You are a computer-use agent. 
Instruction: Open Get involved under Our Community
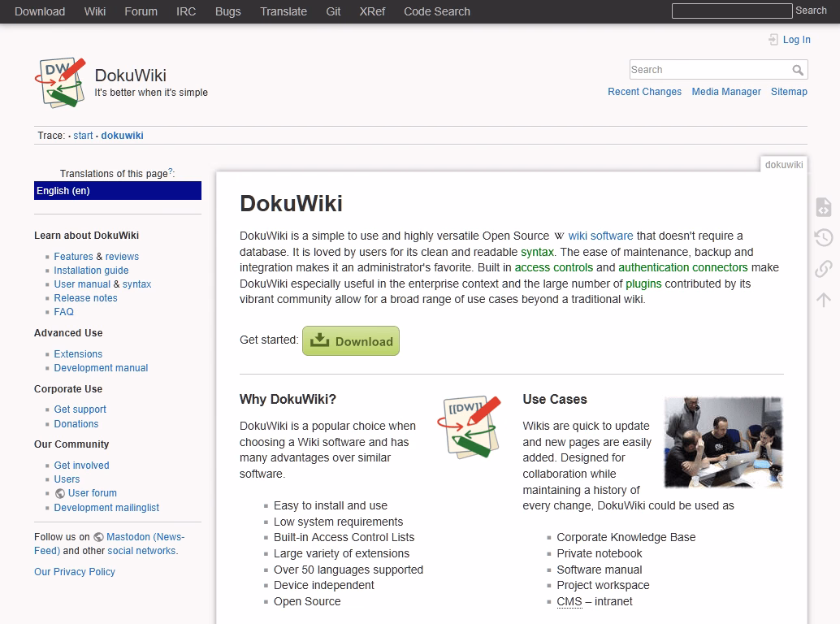(81, 466)
